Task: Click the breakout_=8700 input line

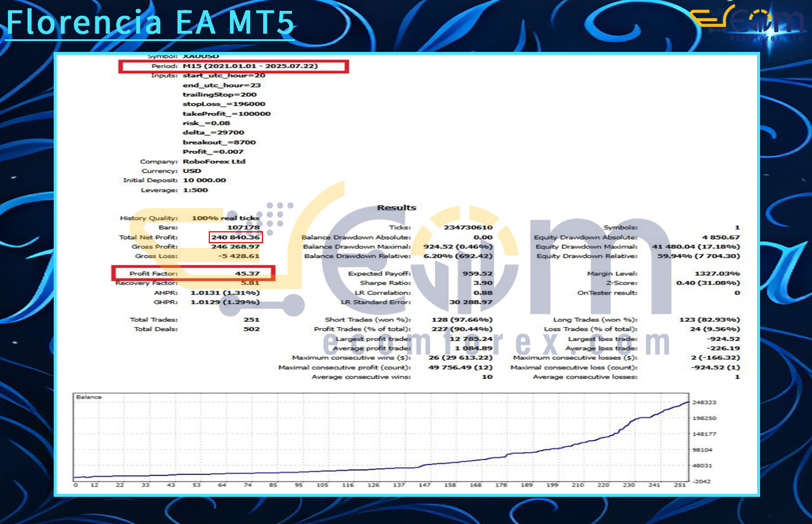Action: (219, 142)
